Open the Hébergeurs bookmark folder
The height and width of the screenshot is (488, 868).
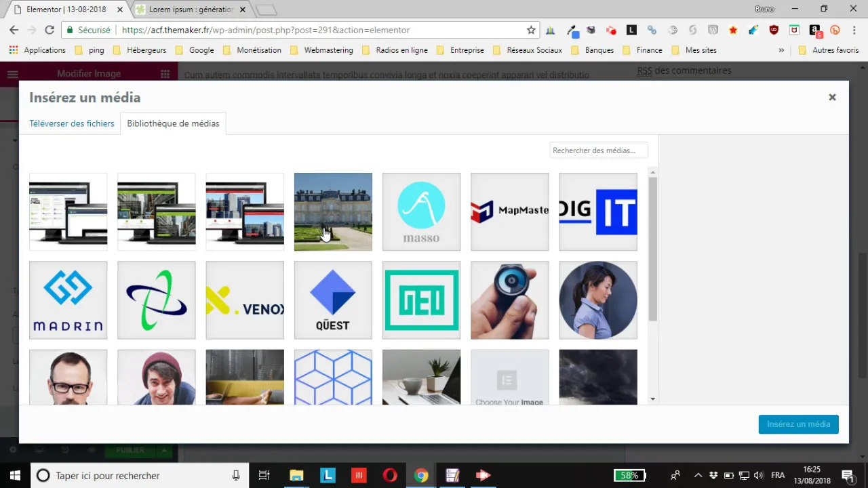[x=139, y=50]
